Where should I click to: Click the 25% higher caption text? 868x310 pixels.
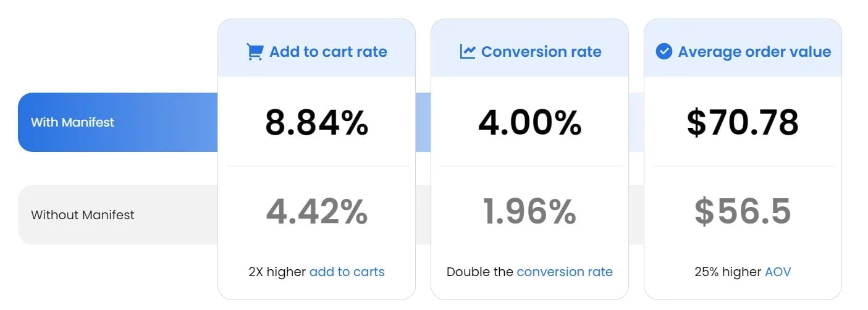728,272
